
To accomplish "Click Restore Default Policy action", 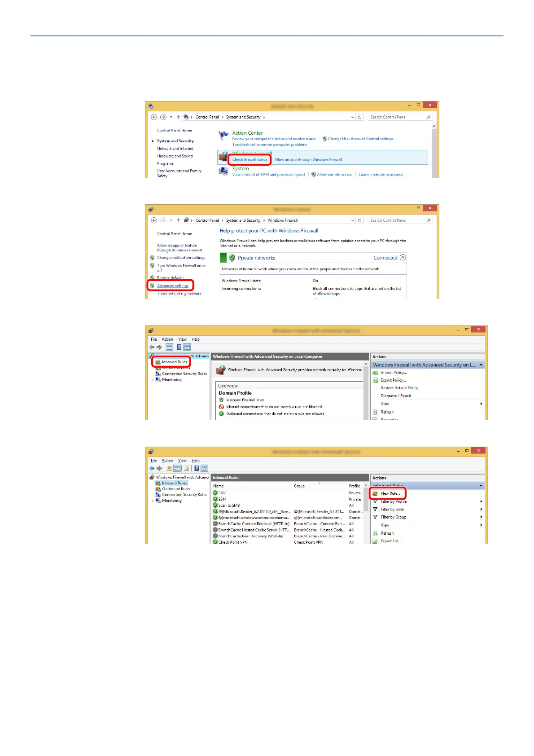I will [x=399, y=388].
